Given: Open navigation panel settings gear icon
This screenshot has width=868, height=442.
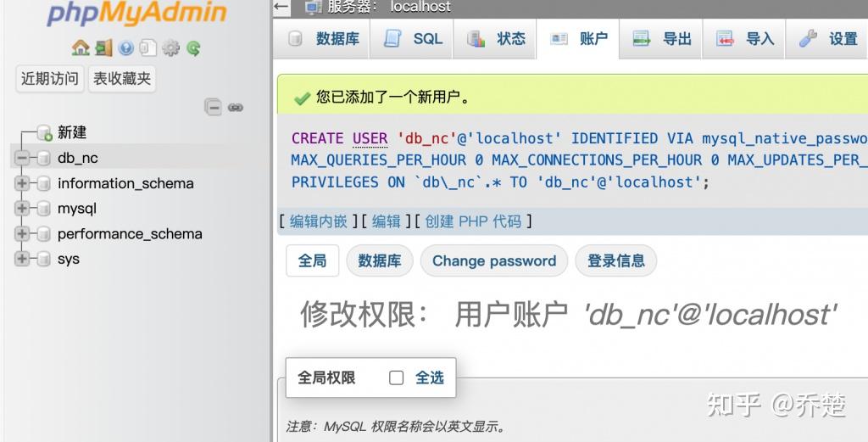Looking at the screenshot, I should pyautogui.click(x=170, y=48).
